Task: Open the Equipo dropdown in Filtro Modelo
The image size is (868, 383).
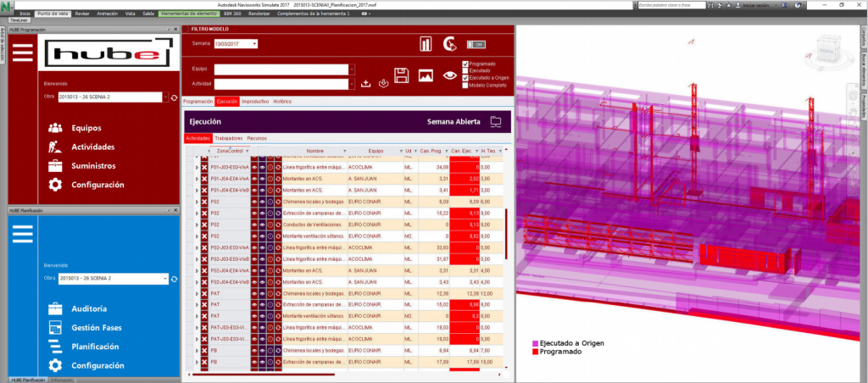Action: [x=352, y=69]
